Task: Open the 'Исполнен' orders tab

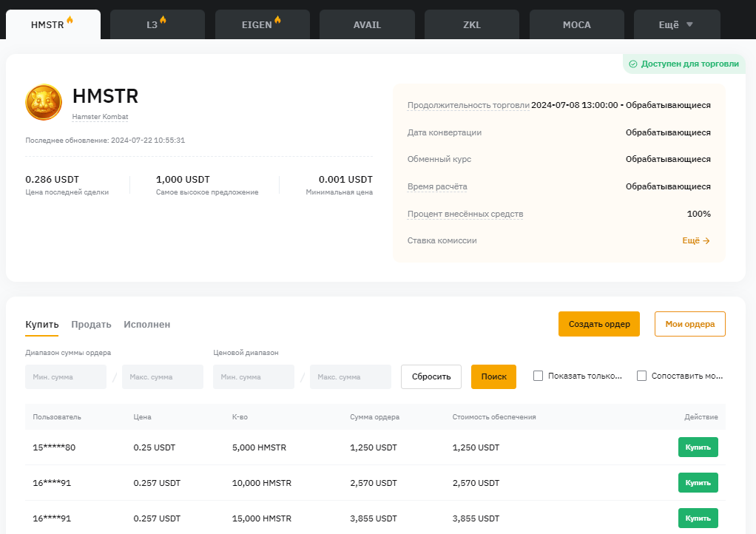Action: pyautogui.click(x=147, y=324)
